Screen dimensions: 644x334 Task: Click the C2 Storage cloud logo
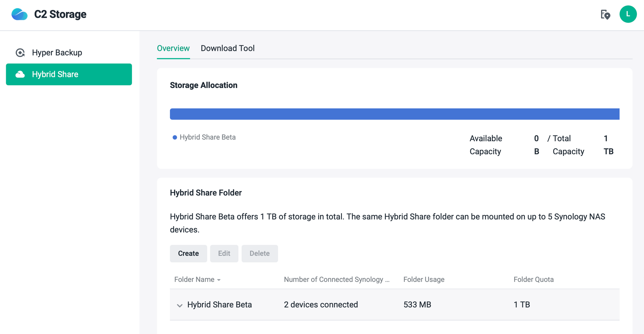click(19, 14)
